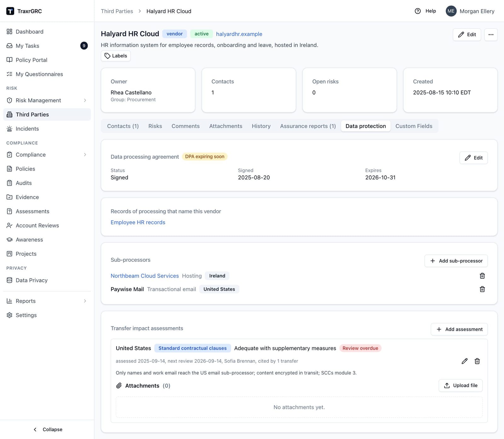Viewport: 504px width, 439px height.
Task: Click the Help question mark icon
Action: (418, 11)
